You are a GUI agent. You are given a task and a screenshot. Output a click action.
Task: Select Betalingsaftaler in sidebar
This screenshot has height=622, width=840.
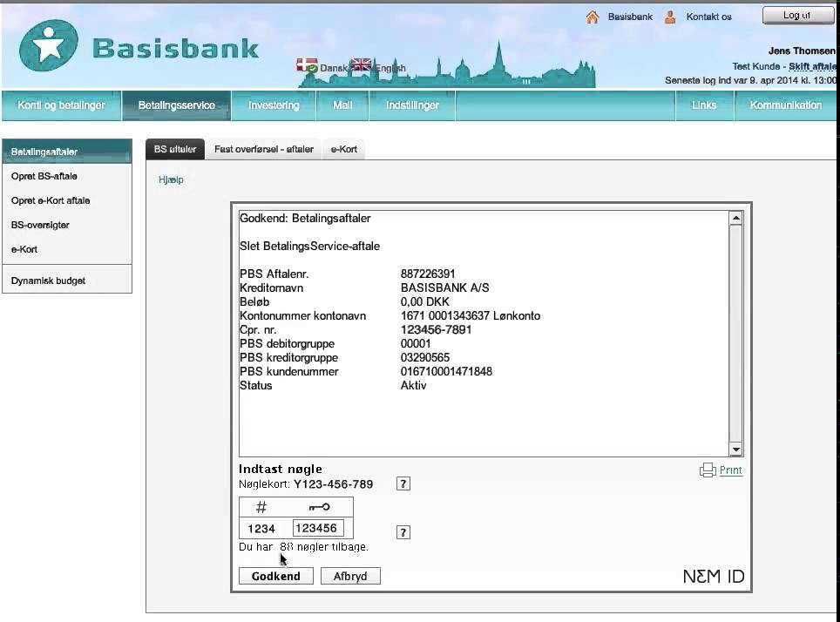tap(67, 152)
